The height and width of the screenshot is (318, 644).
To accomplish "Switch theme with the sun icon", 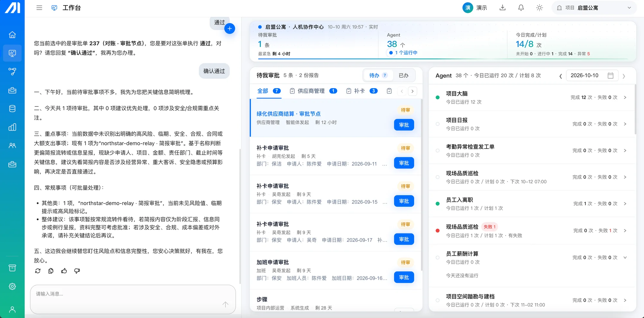I will coord(540,8).
